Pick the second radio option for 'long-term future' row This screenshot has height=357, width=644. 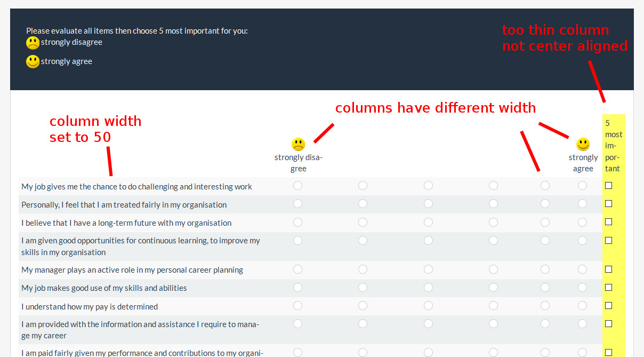tap(363, 222)
